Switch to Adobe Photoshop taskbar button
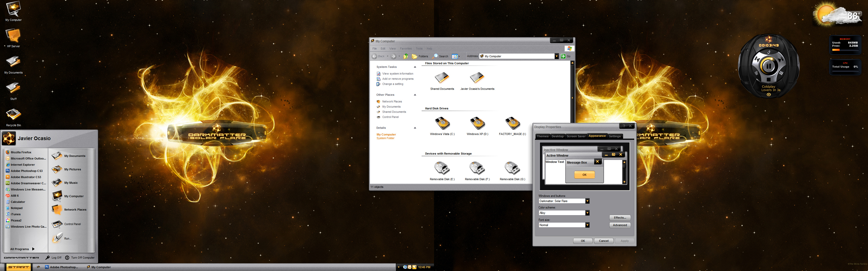 [62, 267]
